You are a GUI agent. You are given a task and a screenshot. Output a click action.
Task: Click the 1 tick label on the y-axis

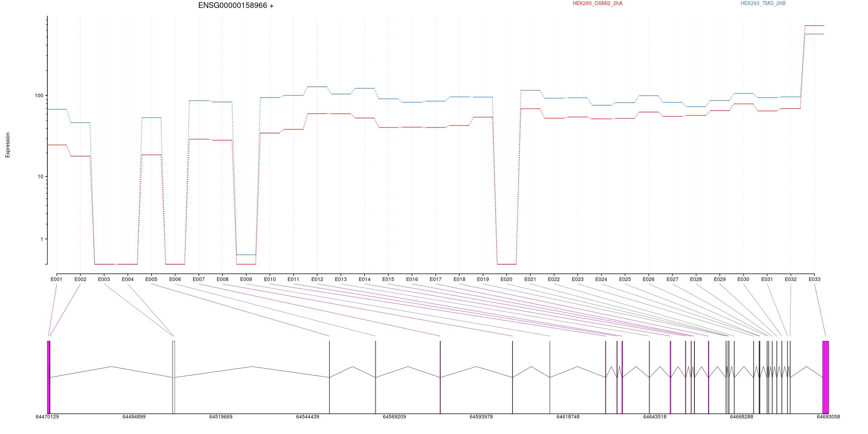point(42,239)
